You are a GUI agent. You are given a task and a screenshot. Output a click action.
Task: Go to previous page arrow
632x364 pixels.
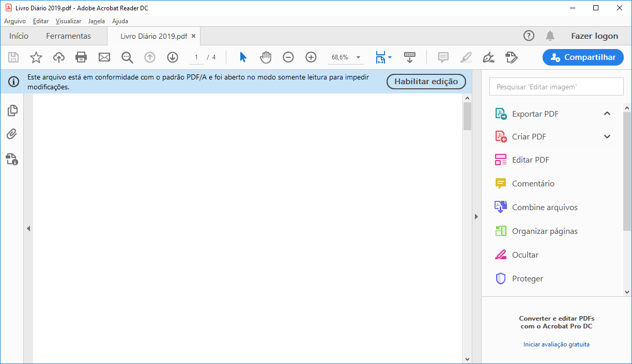click(150, 57)
